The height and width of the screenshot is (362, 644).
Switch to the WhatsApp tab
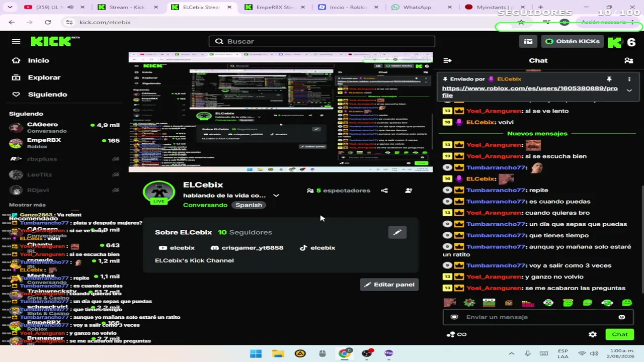point(422,7)
